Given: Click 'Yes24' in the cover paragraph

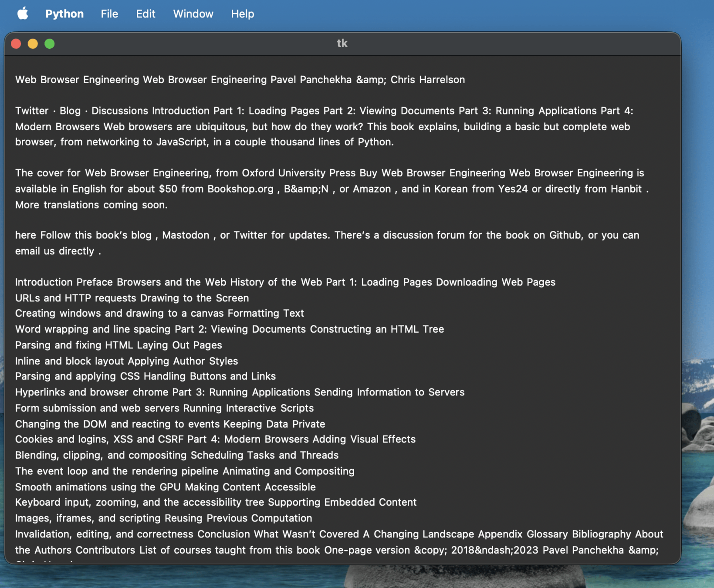Looking at the screenshot, I should 513,189.
